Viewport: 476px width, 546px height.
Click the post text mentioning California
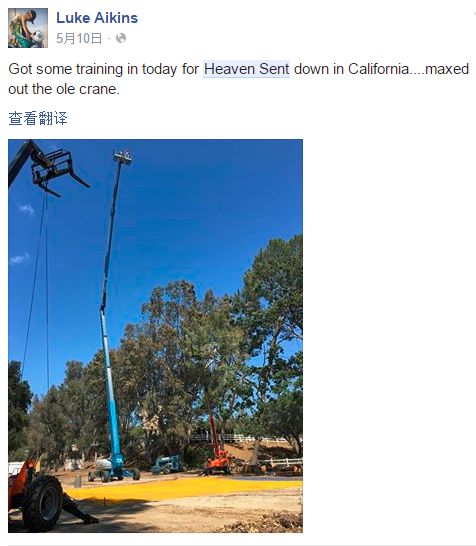tap(238, 79)
